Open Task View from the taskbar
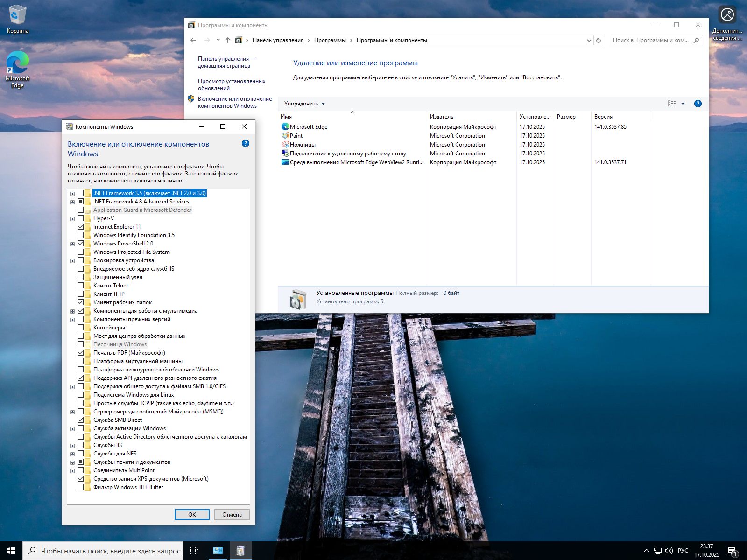The height and width of the screenshot is (560, 747). (x=194, y=551)
